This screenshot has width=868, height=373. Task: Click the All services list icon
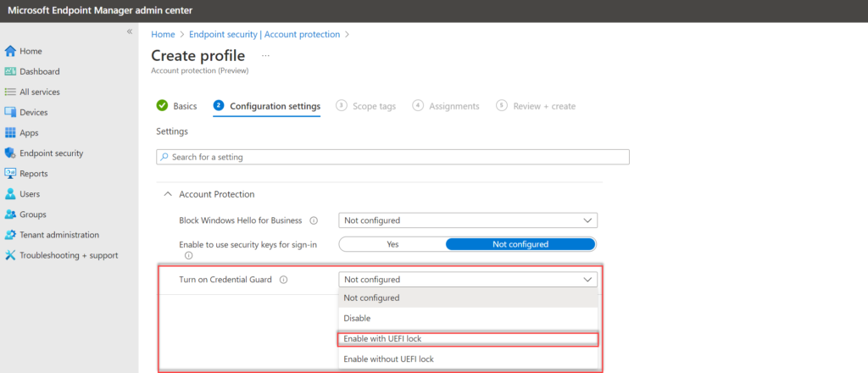point(10,92)
